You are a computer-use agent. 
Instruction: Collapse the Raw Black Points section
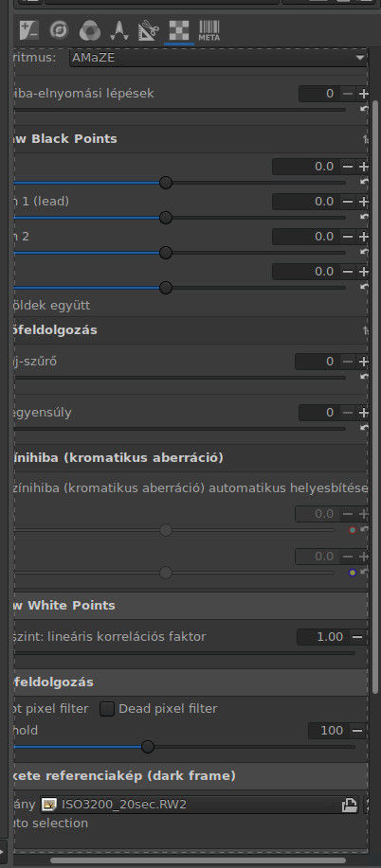click(x=190, y=138)
